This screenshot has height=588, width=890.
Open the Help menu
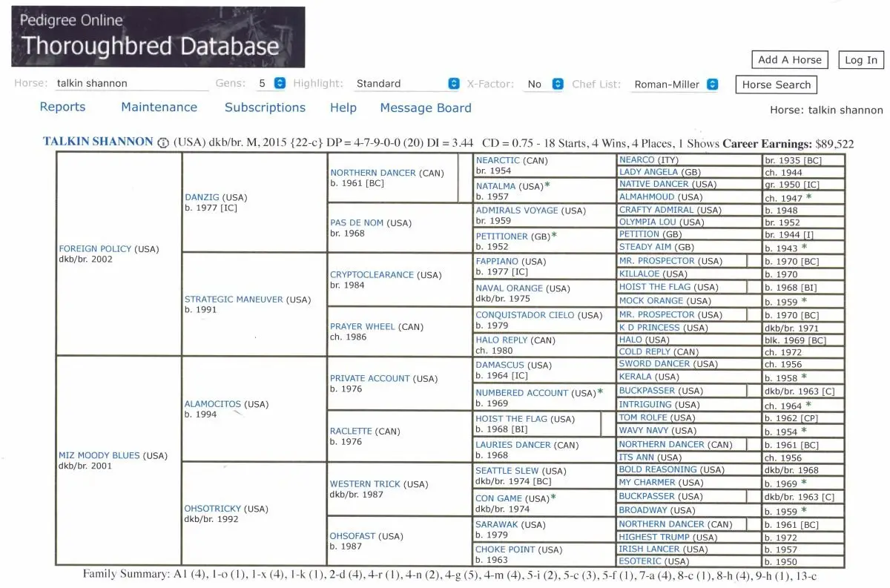click(x=343, y=108)
